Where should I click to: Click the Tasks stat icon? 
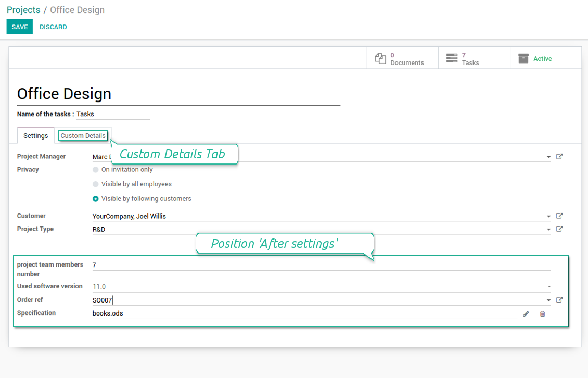pyautogui.click(x=452, y=58)
